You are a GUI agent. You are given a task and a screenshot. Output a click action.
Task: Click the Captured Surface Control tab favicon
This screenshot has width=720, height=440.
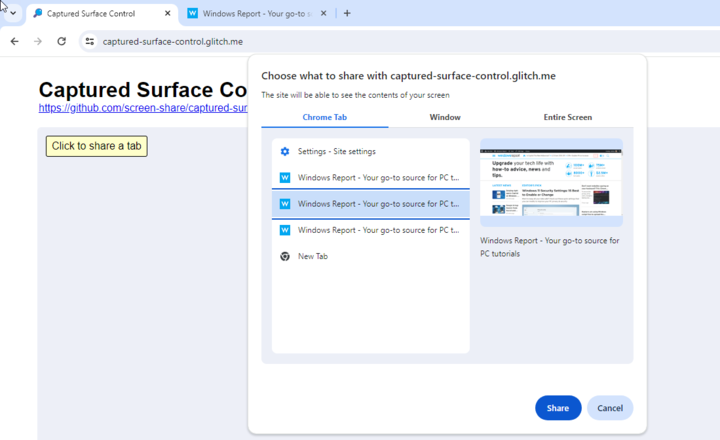pyautogui.click(x=38, y=13)
